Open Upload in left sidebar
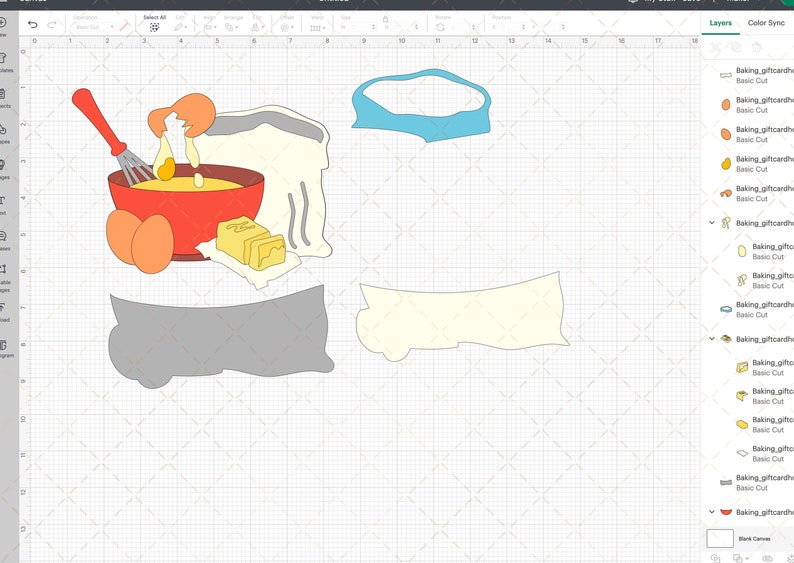794x563 pixels. (3, 312)
